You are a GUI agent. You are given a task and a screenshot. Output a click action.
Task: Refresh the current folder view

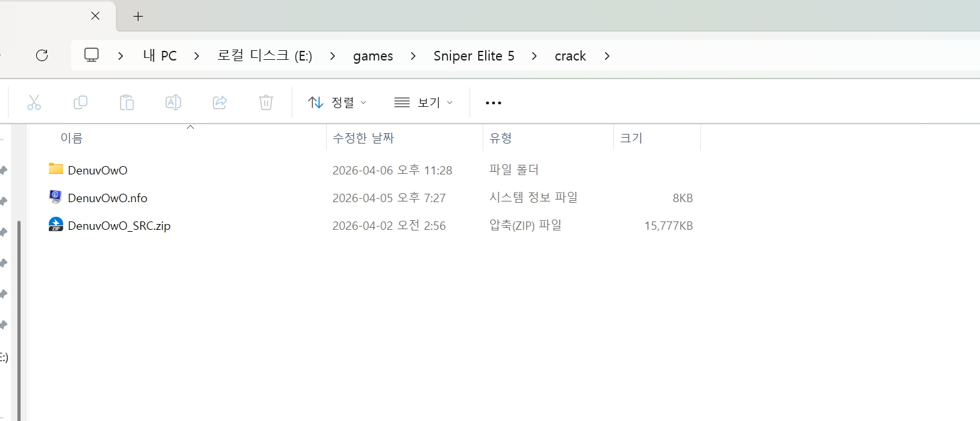coord(42,55)
